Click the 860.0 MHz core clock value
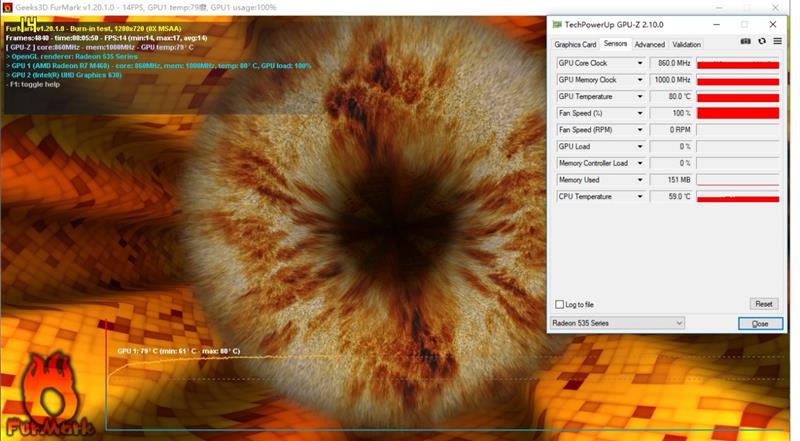 click(x=671, y=63)
